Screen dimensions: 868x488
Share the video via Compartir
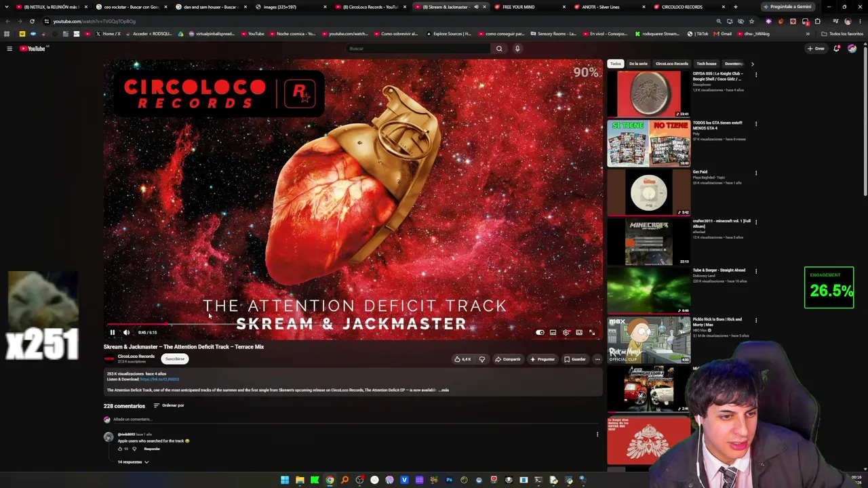pyautogui.click(x=508, y=359)
